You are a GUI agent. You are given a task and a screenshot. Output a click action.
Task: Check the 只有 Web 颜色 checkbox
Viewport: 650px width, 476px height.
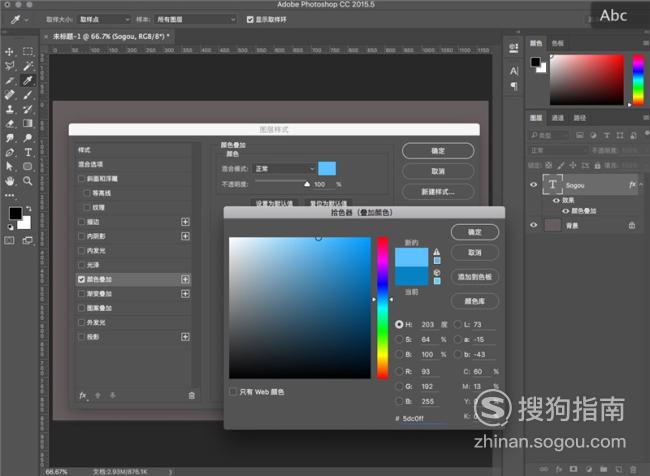coord(233,392)
